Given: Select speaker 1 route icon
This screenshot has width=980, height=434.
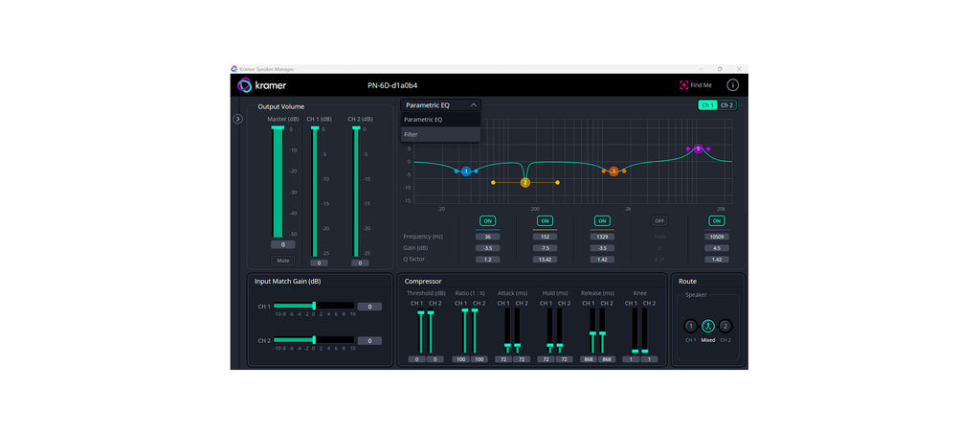Looking at the screenshot, I should coord(691,326).
